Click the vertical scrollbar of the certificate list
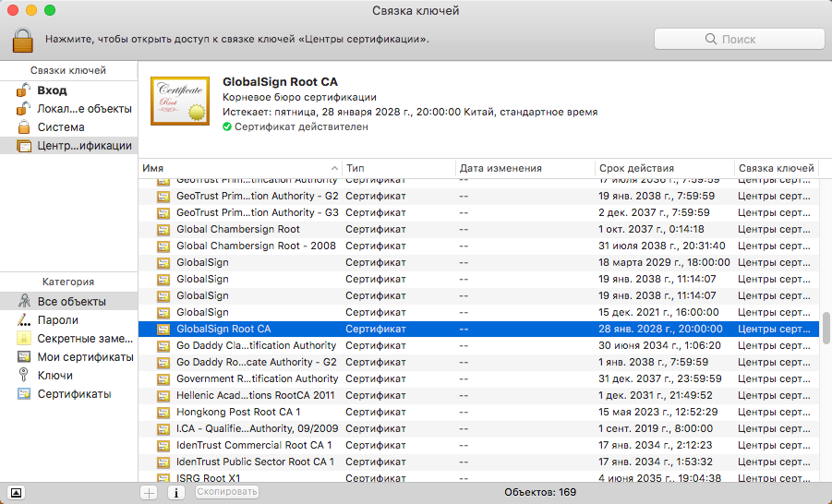 826,329
